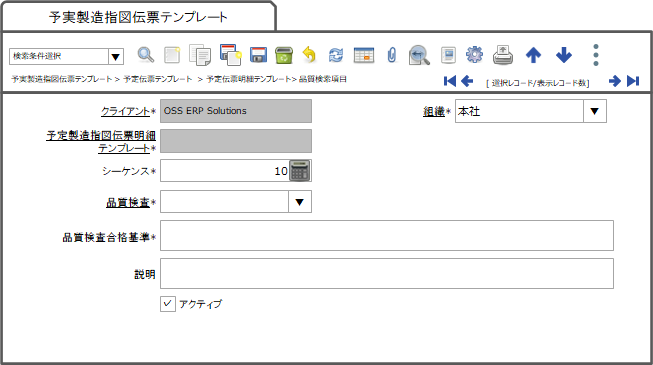Click the magnifier find-record icon
The width and height of the screenshot is (653, 365).
click(146, 55)
